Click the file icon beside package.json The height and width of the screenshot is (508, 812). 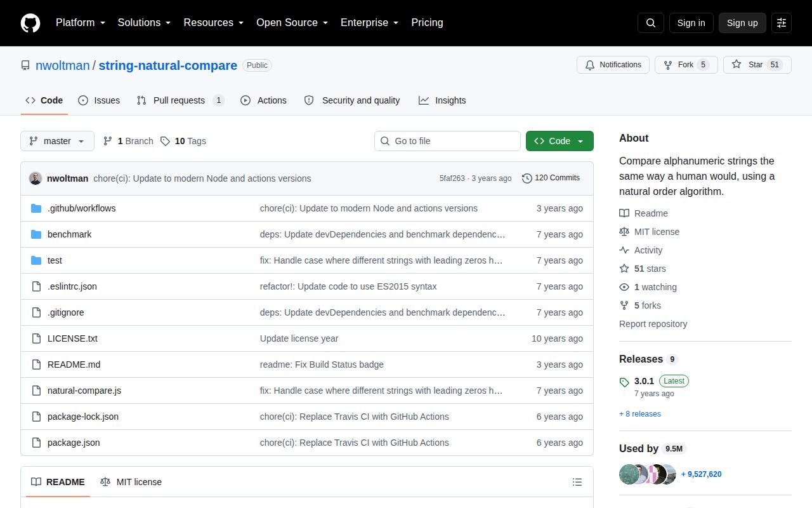coord(36,443)
